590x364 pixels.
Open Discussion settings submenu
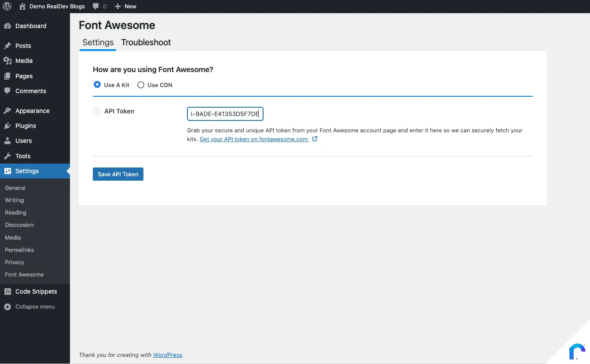tap(19, 225)
